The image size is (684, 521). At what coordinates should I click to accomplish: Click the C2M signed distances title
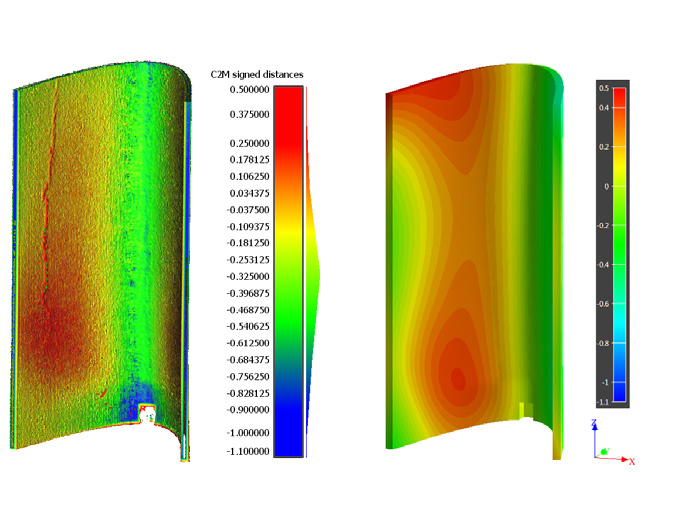(x=256, y=75)
